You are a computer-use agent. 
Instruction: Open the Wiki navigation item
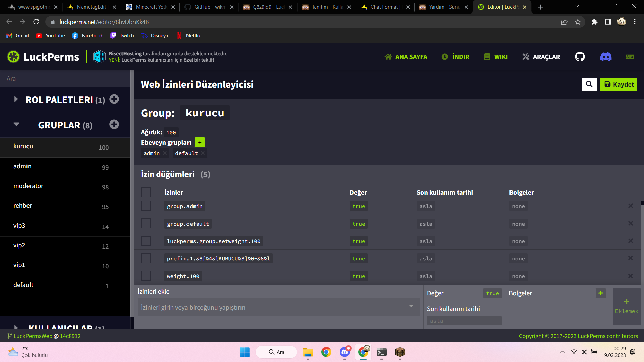click(496, 57)
